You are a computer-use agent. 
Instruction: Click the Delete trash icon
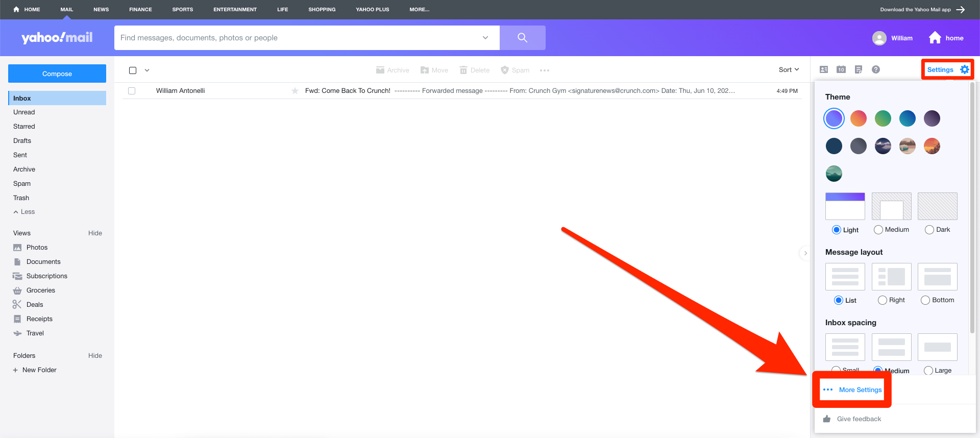463,70
